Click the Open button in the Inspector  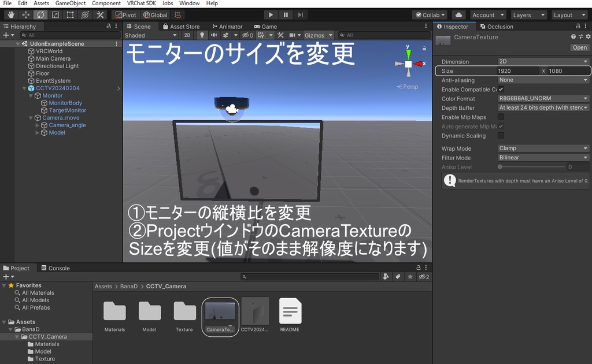click(x=579, y=47)
